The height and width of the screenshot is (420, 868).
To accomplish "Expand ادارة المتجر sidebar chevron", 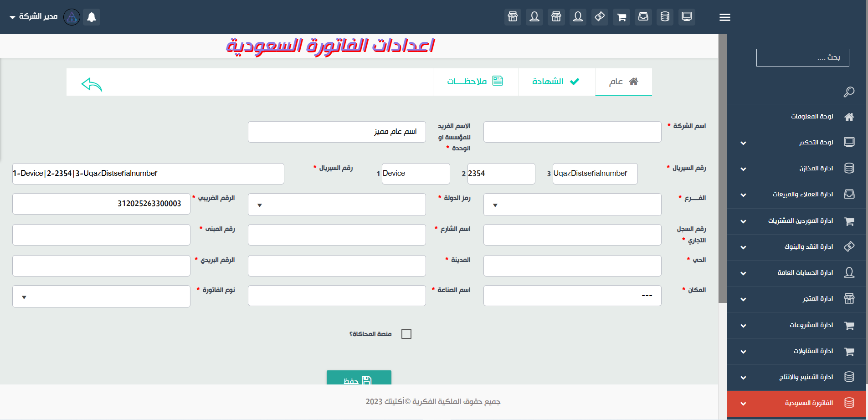I will (743, 299).
